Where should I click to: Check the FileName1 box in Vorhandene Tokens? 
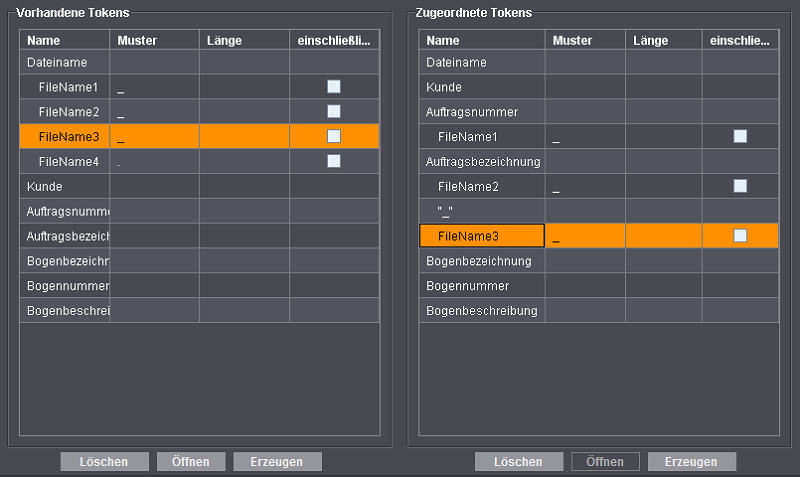pos(334,87)
